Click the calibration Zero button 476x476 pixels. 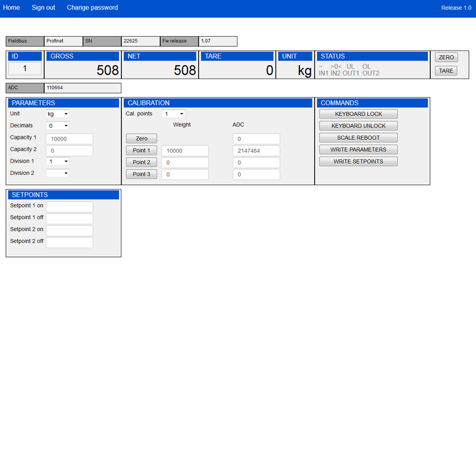pyautogui.click(x=142, y=139)
